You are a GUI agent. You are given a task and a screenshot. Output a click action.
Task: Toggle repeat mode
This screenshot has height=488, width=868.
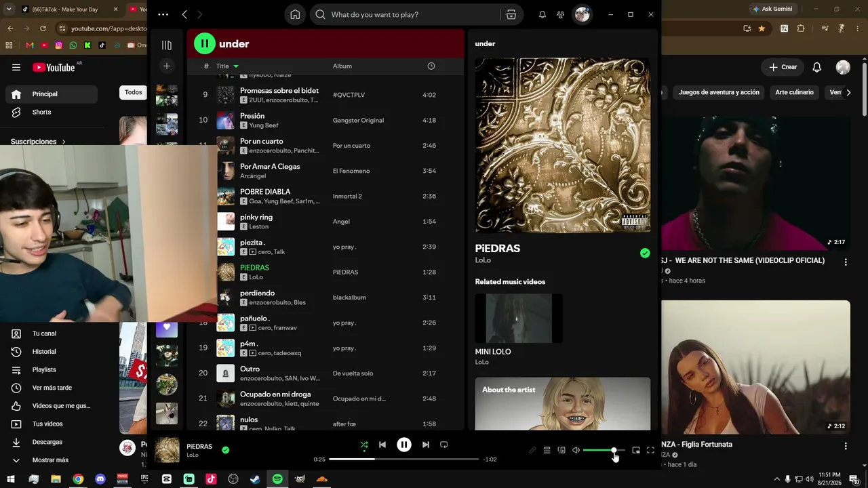pyautogui.click(x=444, y=445)
